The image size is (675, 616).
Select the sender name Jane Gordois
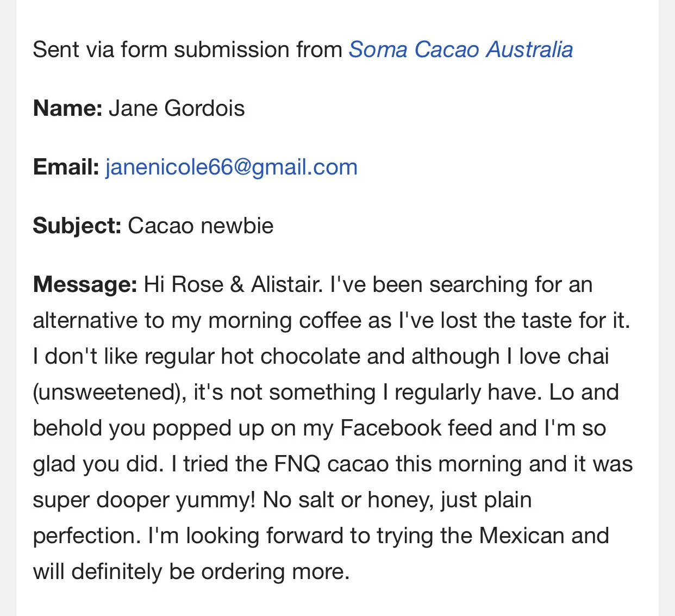[x=177, y=108]
